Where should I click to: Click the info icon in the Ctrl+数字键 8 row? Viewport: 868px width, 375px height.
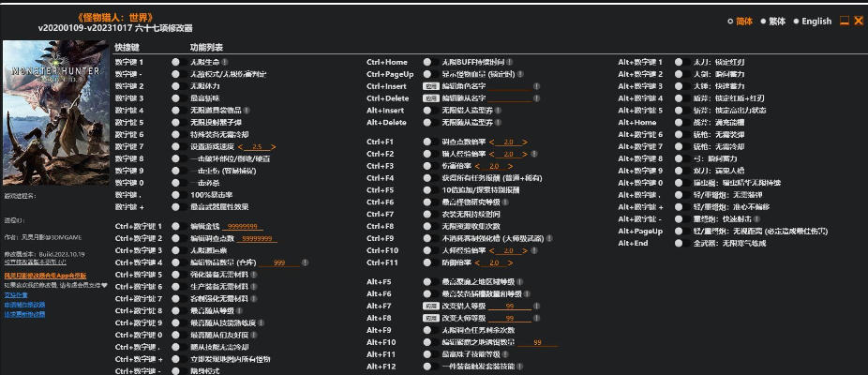[x=239, y=310]
